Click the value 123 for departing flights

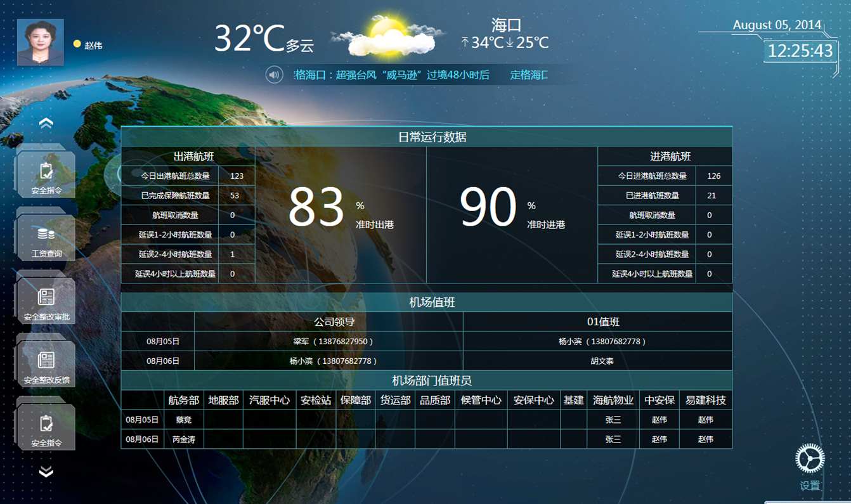click(x=237, y=176)
